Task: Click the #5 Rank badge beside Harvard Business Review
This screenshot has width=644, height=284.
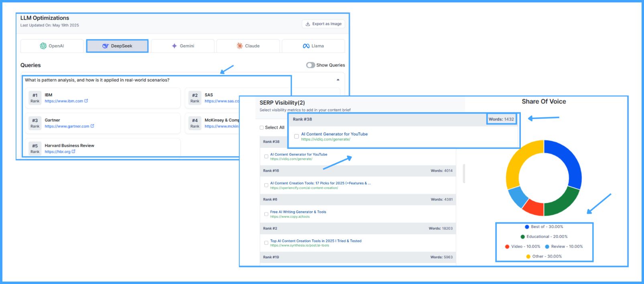Action: click(35, 148)
